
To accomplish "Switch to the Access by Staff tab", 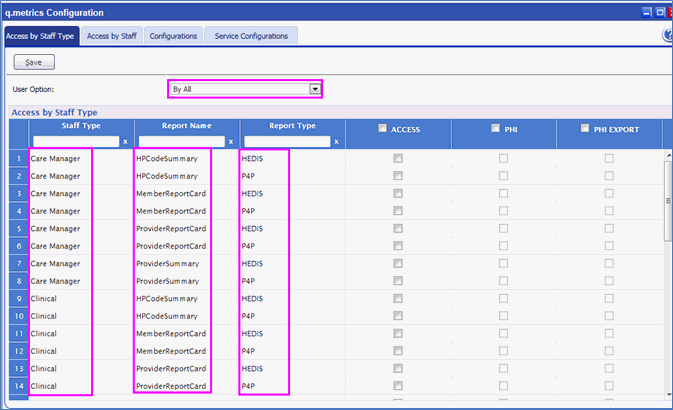I will tap(111, 36).
